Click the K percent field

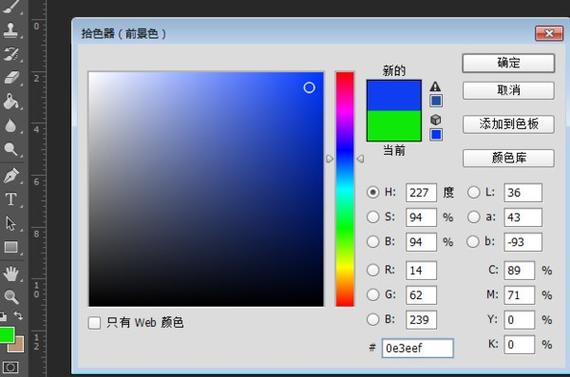coord(519,345)
